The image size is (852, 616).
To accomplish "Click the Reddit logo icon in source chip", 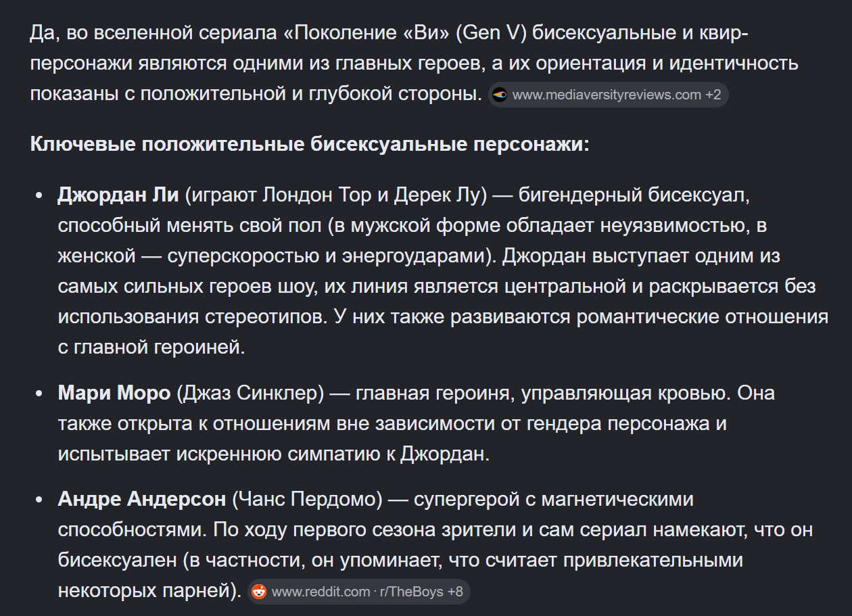I will (x=259, y=592).
